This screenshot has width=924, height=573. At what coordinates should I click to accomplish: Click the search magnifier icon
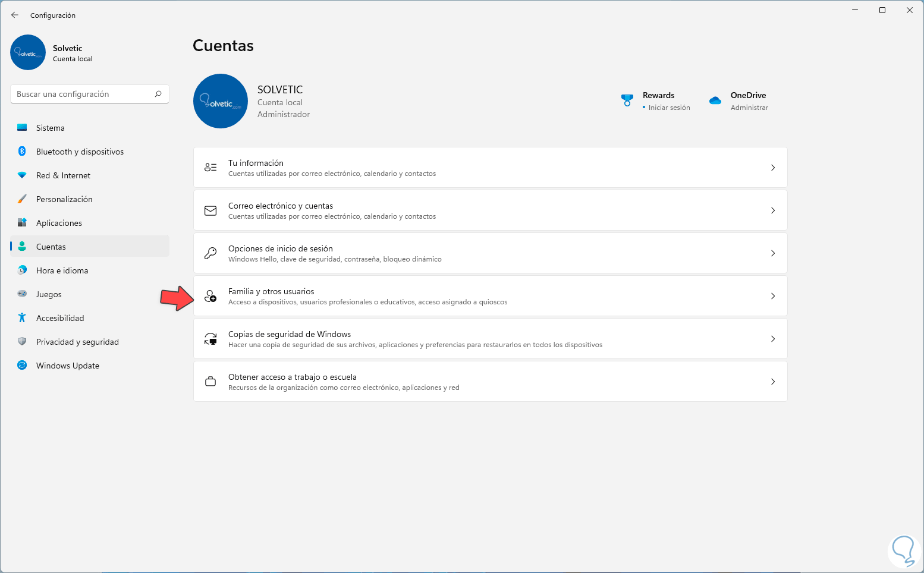click(x=158, y=94)
